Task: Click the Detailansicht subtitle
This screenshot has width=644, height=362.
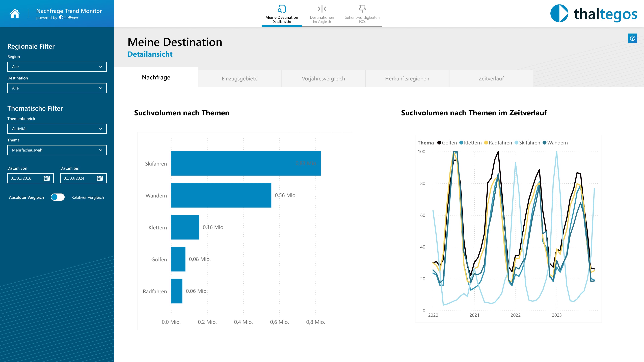Action: click(x=150, y=54)
